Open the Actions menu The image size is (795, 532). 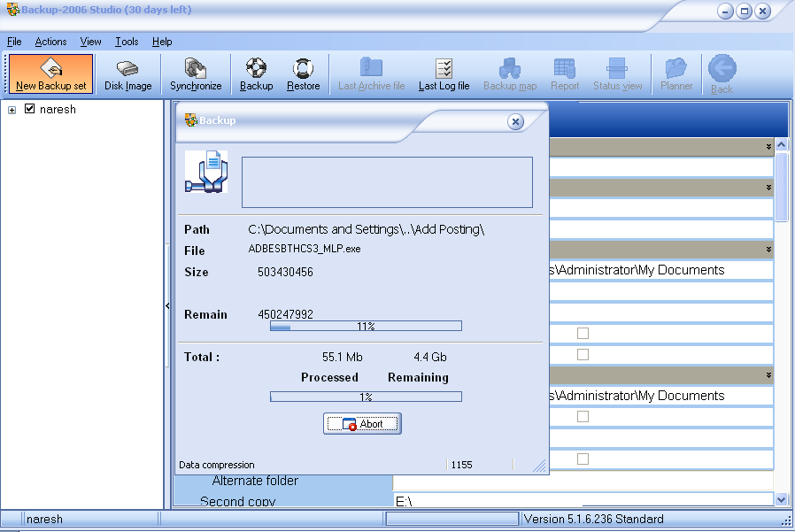[x=50, y=42]
